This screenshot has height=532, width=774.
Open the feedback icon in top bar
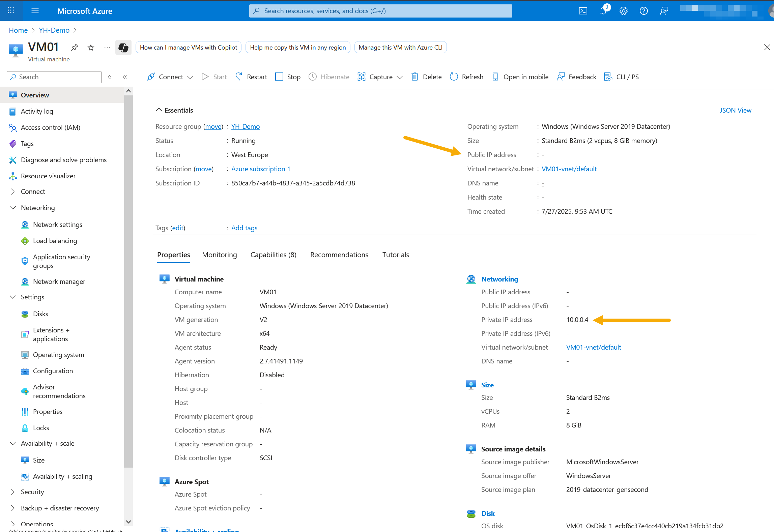click(664, 11)
